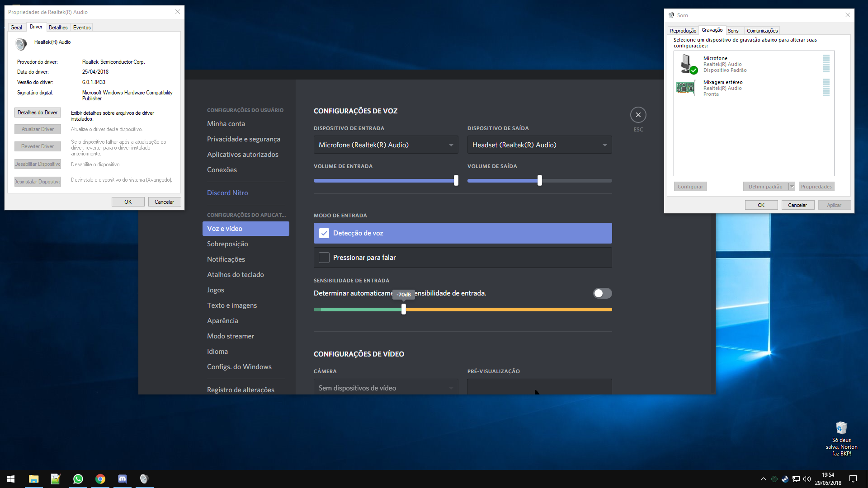868x488 pixels.
Task: Open Privacidade e segurança settings
Action: pos(245,139)
